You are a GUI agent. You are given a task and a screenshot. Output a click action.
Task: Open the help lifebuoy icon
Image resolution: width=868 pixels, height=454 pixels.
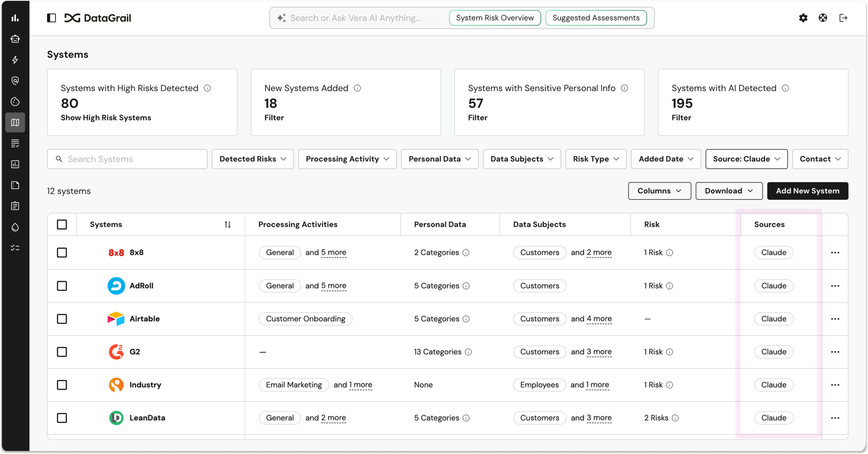click(x=823, y=18)
